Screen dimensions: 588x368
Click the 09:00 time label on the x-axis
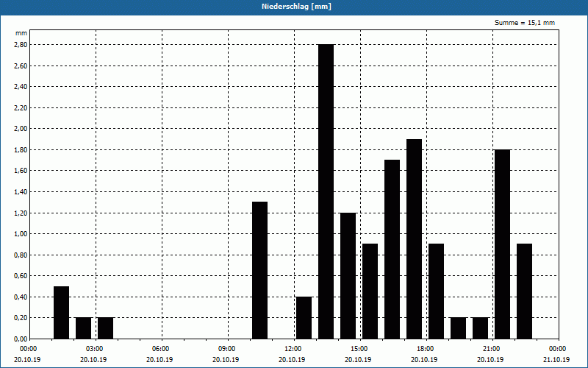pyautogui.click(x=227, y=349)
